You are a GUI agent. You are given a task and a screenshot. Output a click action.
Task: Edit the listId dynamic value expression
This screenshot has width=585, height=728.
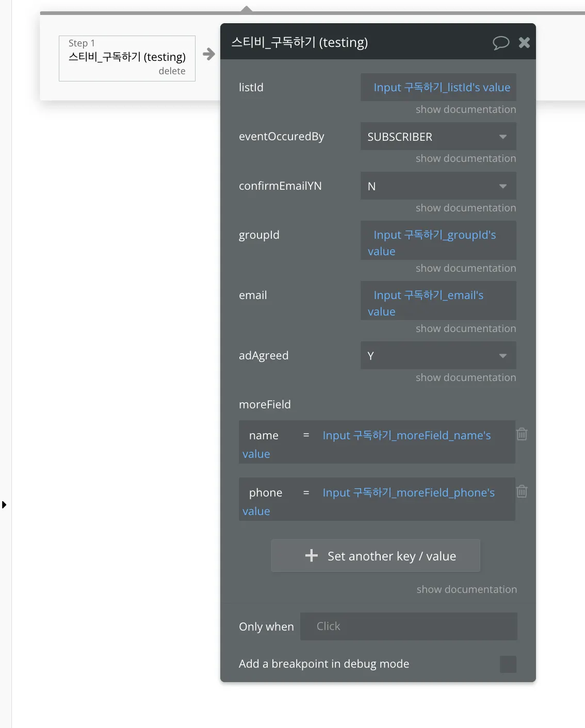tap(442, 88)
